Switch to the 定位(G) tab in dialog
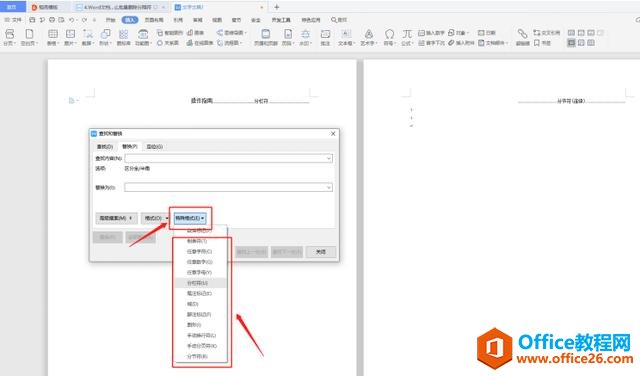 pyautogui.click(x=155, y=146)
